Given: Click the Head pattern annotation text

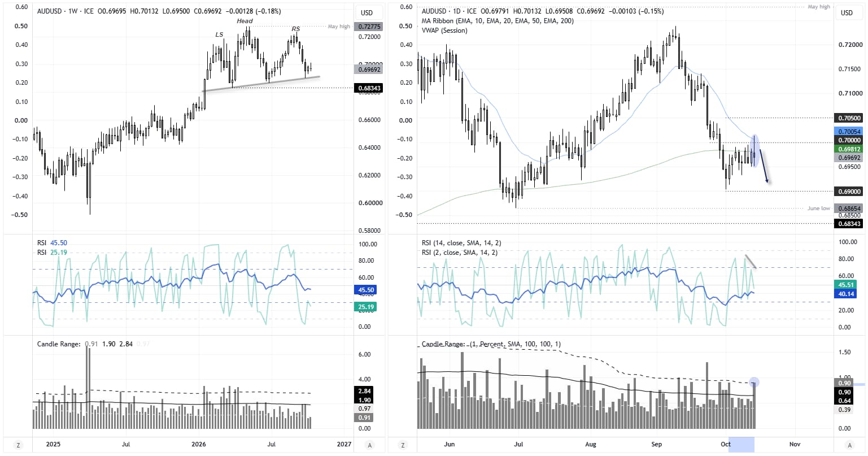Looking at the screenshot, I should coord(245,21).
